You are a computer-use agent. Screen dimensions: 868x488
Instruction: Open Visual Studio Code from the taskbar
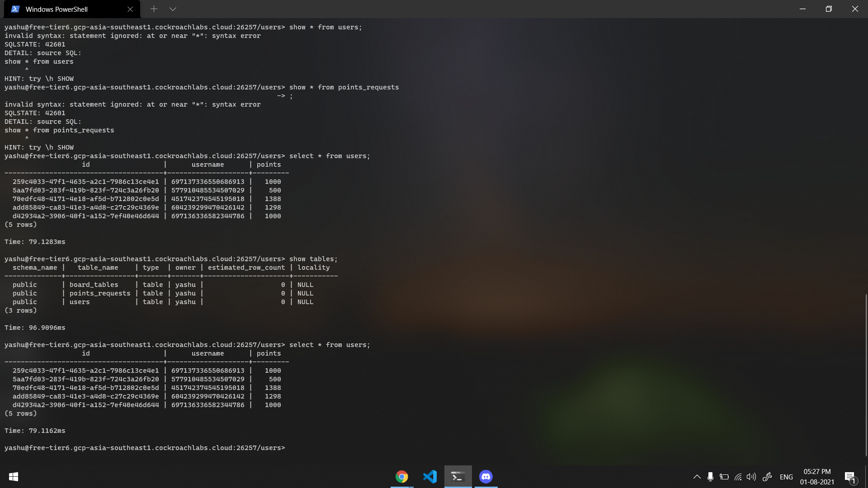[429, 477]
